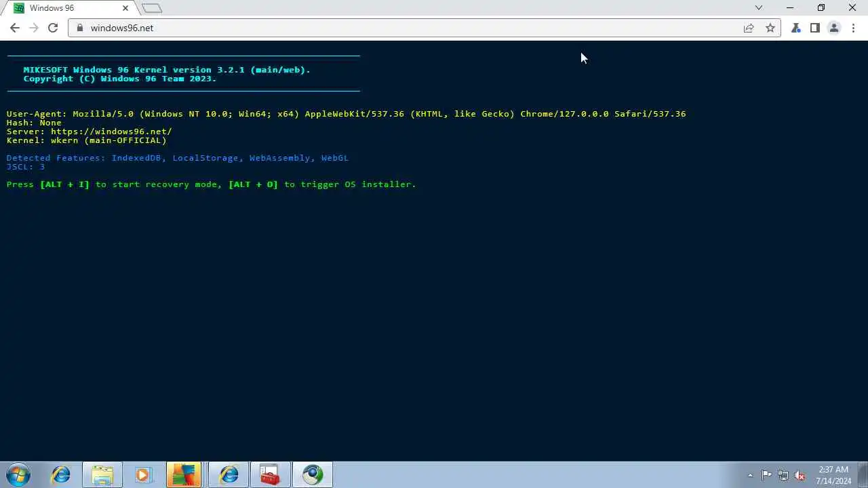868x488 pixels.
Task: Open the browser profile menu
Action: [x=834, y=28]
